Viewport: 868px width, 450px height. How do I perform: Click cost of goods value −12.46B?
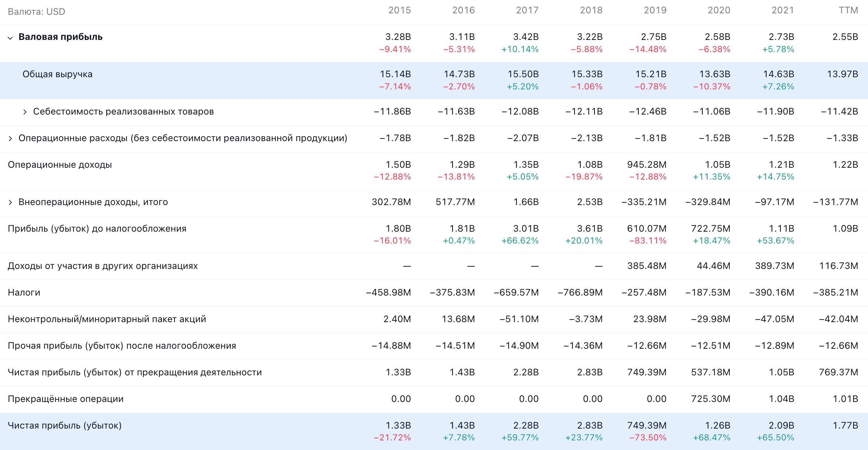click(x=648, y=112)
